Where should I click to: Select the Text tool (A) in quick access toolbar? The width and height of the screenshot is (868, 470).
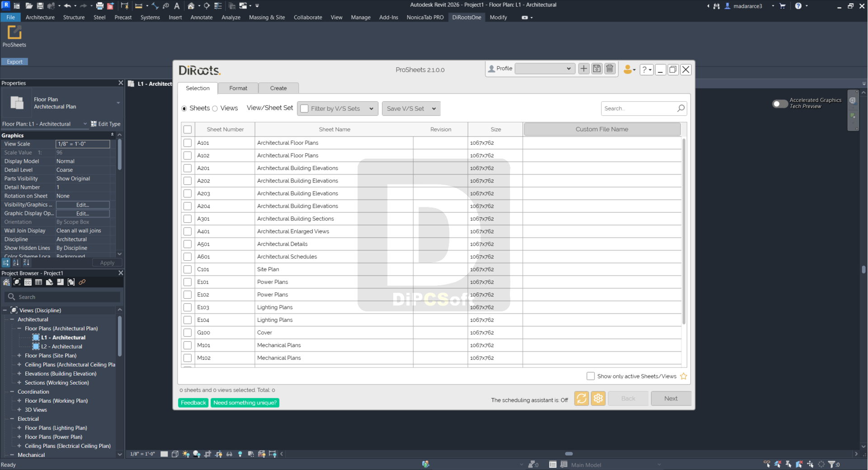coord(177,6)
